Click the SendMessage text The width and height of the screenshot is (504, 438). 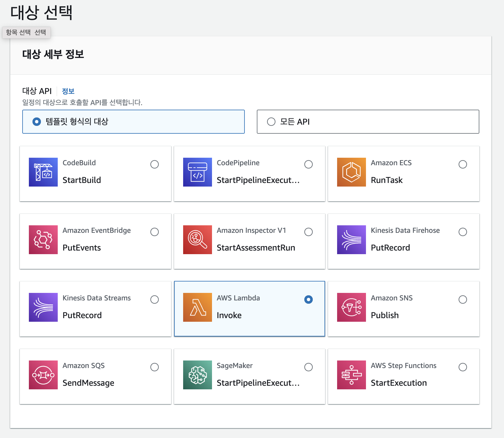point(88,383)
